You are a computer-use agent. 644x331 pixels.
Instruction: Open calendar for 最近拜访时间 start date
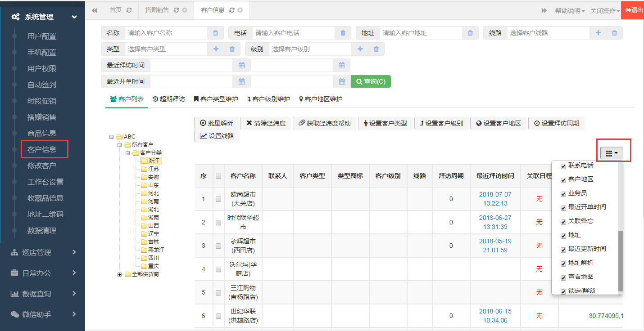[x=241, y=65]
